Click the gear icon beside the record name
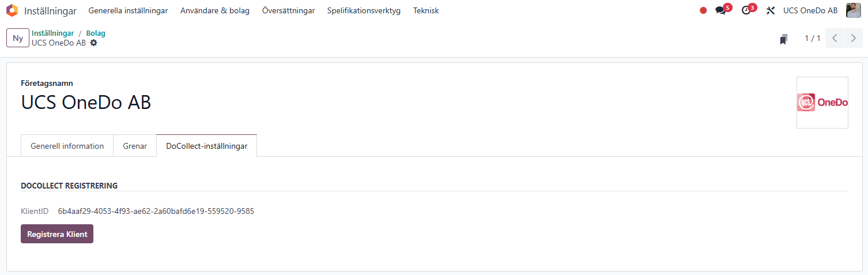Viewport: 868px width, 275px height. pyautogui.click(x=94, y=43)
